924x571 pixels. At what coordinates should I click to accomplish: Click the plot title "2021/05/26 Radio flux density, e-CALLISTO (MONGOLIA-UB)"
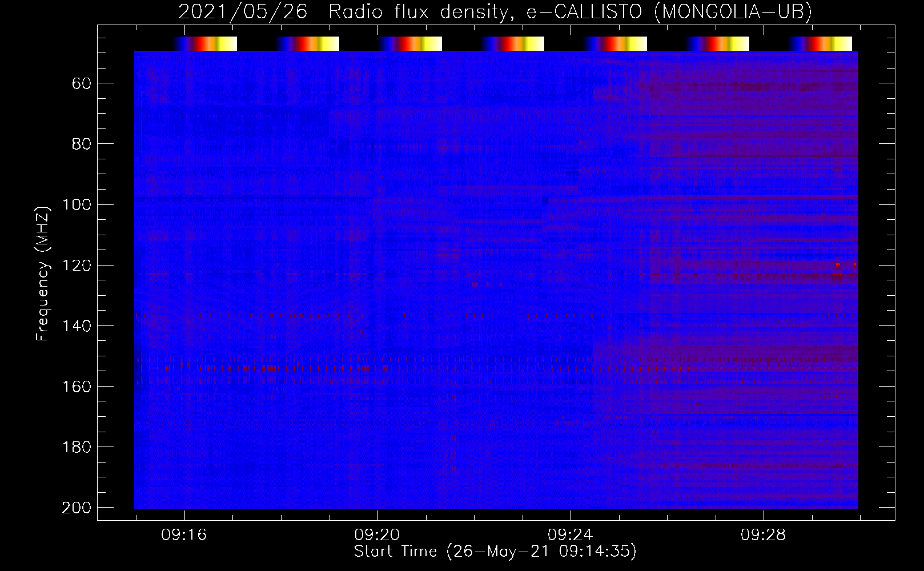(495, 11)
